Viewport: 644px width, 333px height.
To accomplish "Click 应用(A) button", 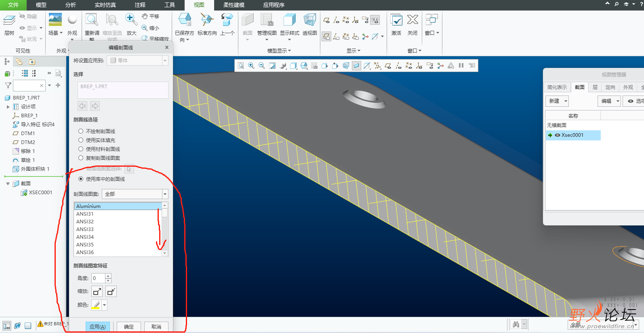I will [x=97, y=327].
